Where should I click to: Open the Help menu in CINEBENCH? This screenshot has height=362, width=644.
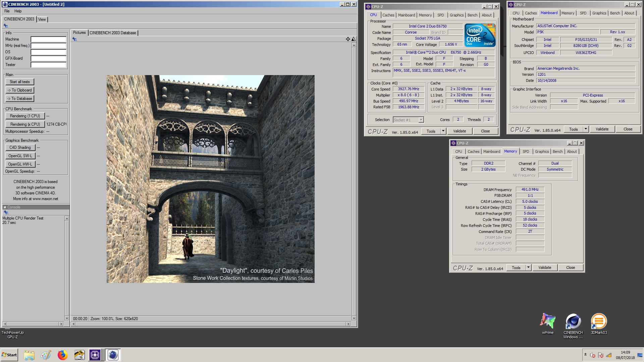(18, 11)
